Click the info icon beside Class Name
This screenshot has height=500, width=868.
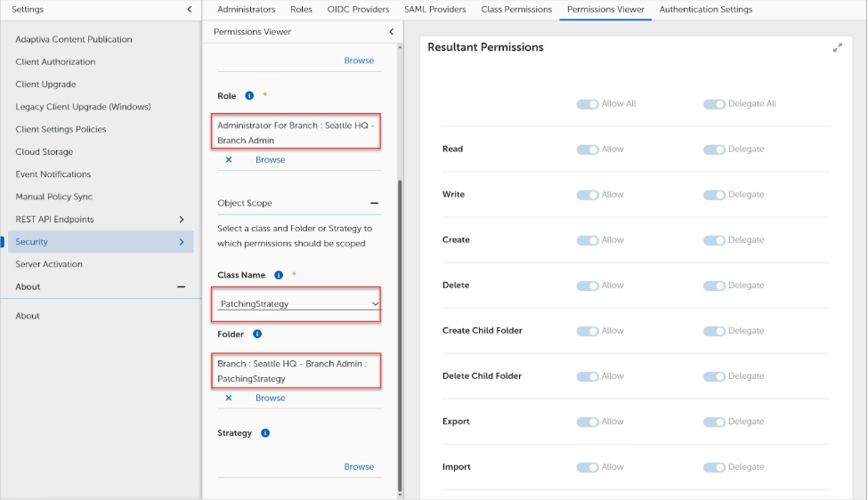tap(279, 276)
